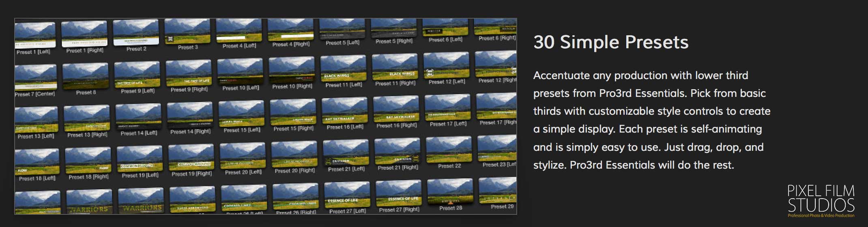Click the Preset 2 thumbnail
Viewport: 868px width, 227px height.
pyautogui.click(x=135, y=32)
